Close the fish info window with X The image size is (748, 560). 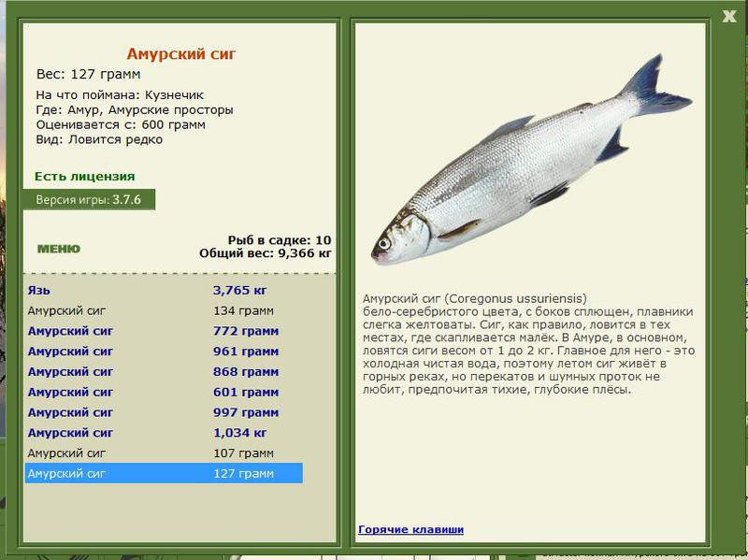tap(728, 16)
